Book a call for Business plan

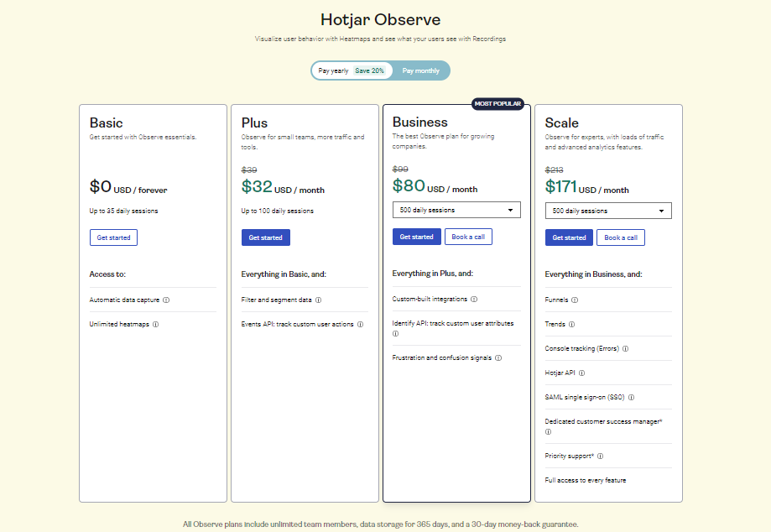pyautogui.click(x=468, y=237)
